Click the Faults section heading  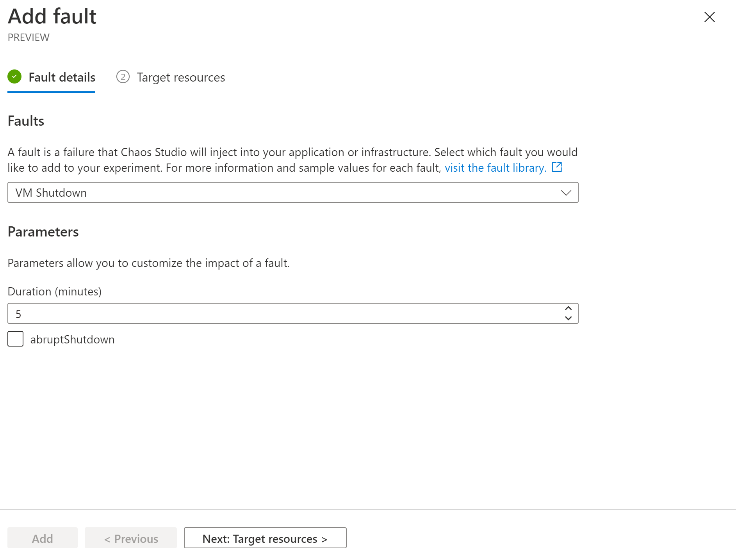[x=26, y=121]
